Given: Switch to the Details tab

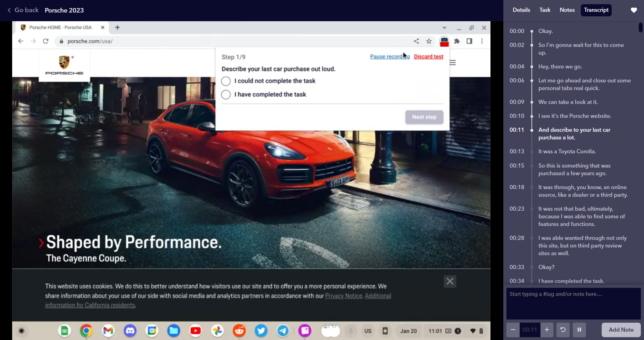Looking at the screenshot, I should pos(521,10).
